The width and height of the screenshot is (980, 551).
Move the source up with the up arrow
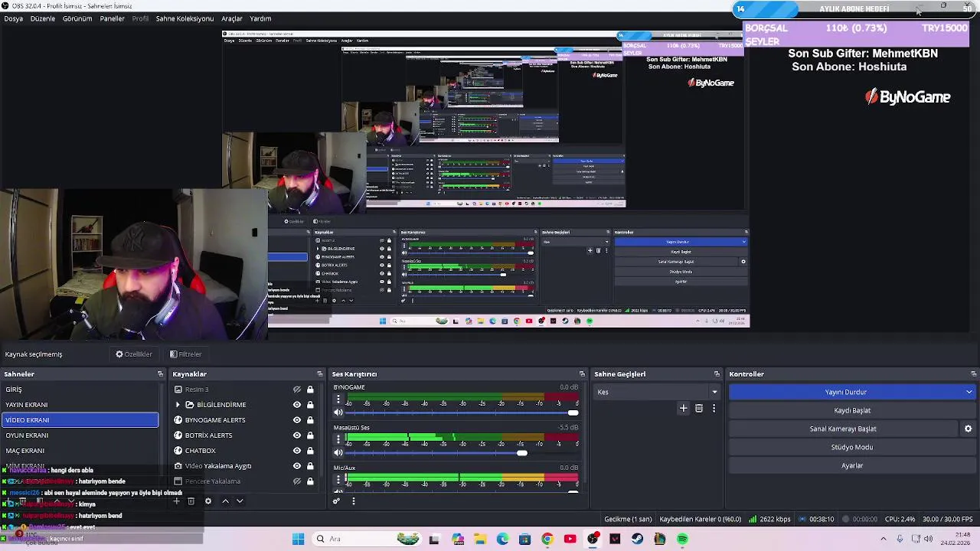click(x=225, y=501)
